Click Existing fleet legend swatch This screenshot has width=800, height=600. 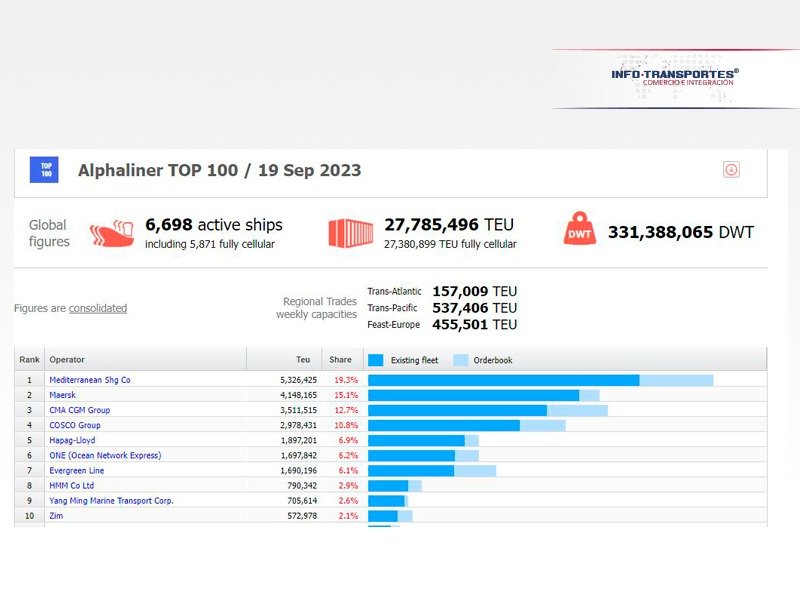click(x=376, y=360)
